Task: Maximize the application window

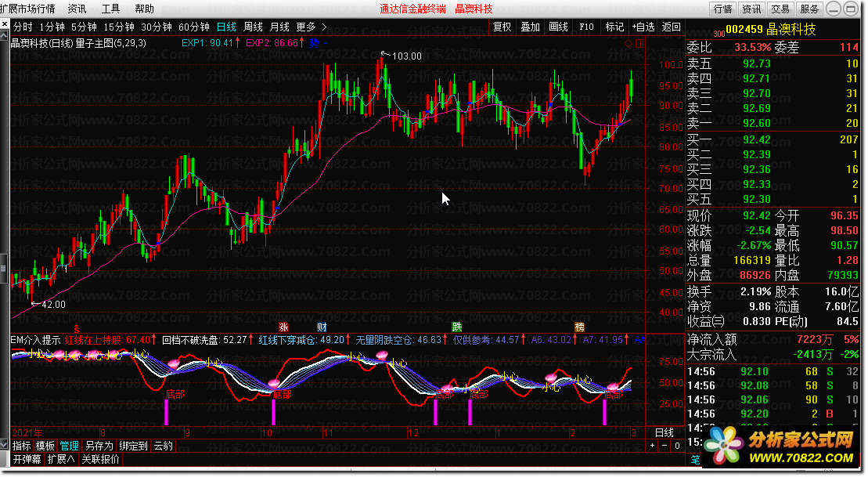Action: click(850, 9)
